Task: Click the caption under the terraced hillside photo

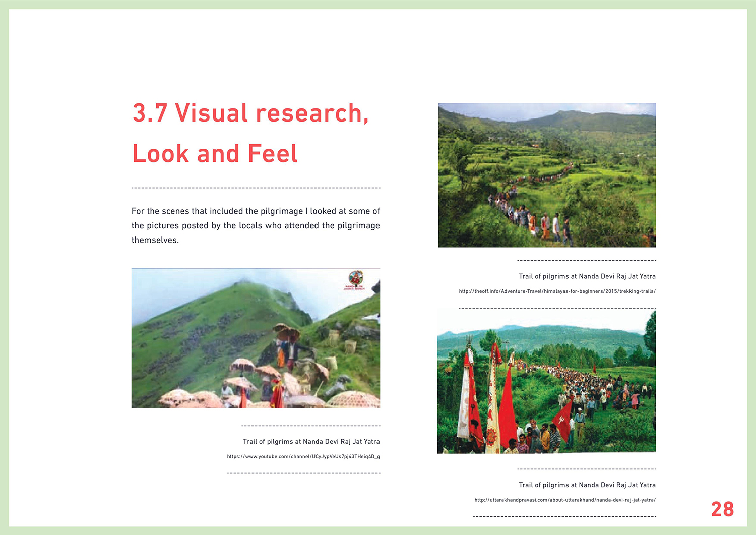Action: click(587, 276)
